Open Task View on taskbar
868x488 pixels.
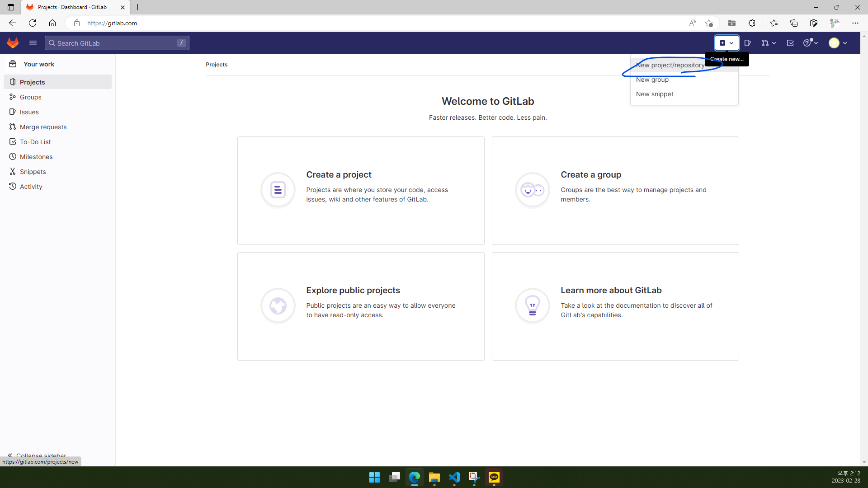pyautogui.click(x=395, y=477)
